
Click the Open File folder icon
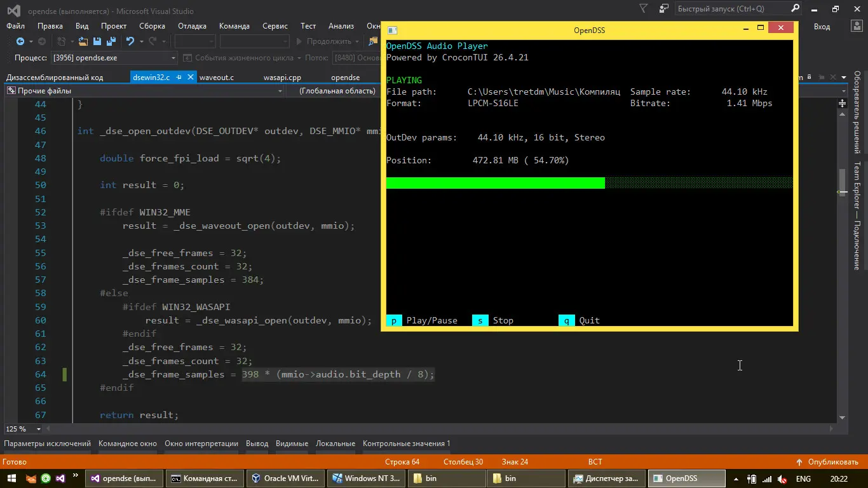coord(83,41)
